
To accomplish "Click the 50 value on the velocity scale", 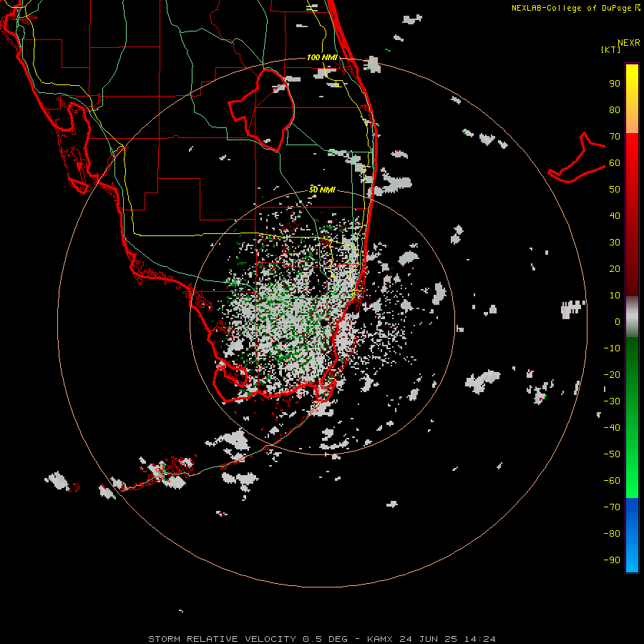I will click(x=615, y=190).
